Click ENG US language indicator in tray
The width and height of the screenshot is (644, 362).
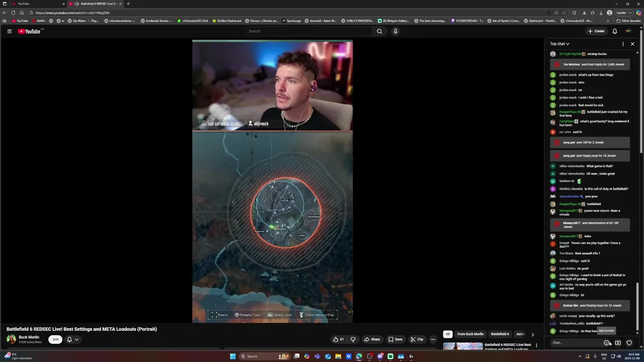(604, 356)
